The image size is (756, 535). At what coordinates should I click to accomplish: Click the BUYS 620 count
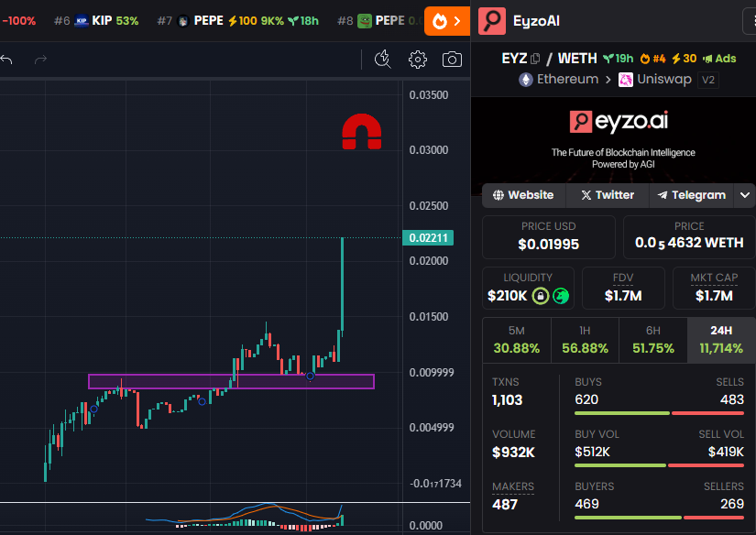[586, 399]
